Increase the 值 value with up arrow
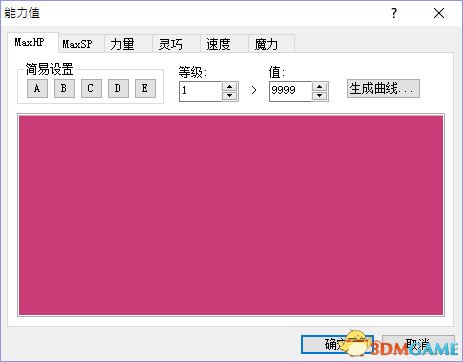463x362 pixels. [320, 87]
